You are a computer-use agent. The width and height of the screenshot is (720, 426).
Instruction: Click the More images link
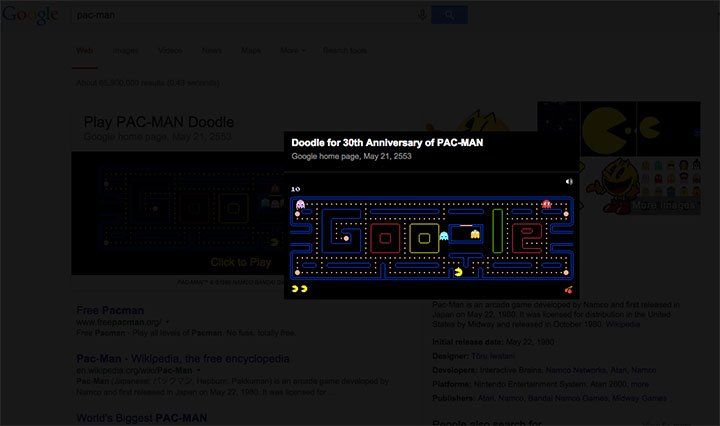tap(663, 205)
